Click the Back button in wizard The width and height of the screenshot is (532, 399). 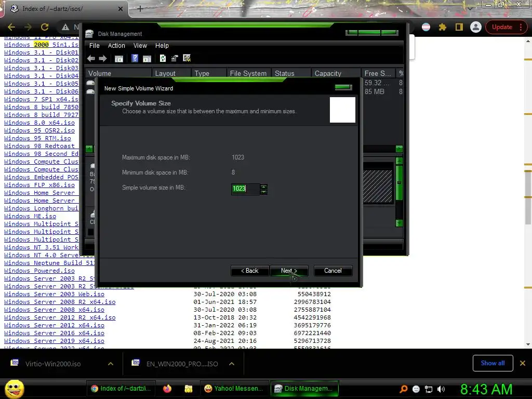(250, 271)
